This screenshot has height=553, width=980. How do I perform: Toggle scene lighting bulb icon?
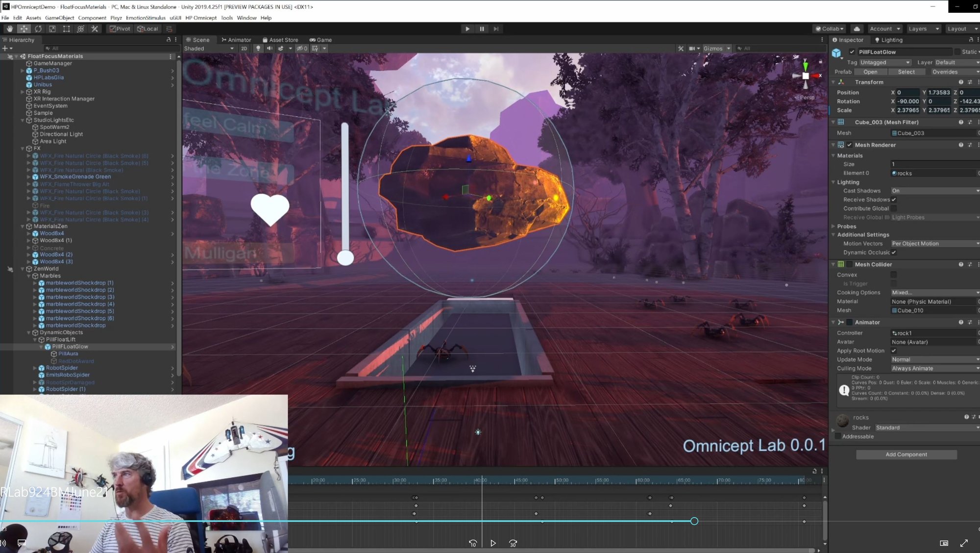pos(258,49)
